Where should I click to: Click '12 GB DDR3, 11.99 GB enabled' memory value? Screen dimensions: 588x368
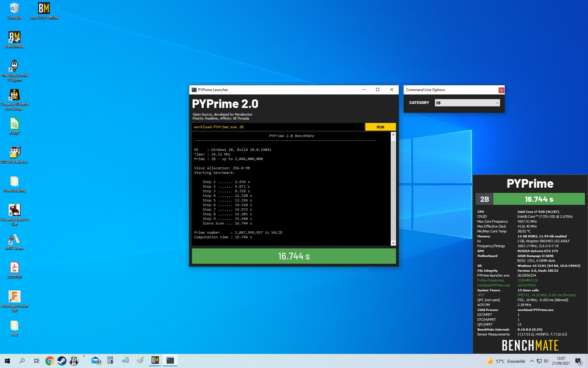(x=542, y=236)
